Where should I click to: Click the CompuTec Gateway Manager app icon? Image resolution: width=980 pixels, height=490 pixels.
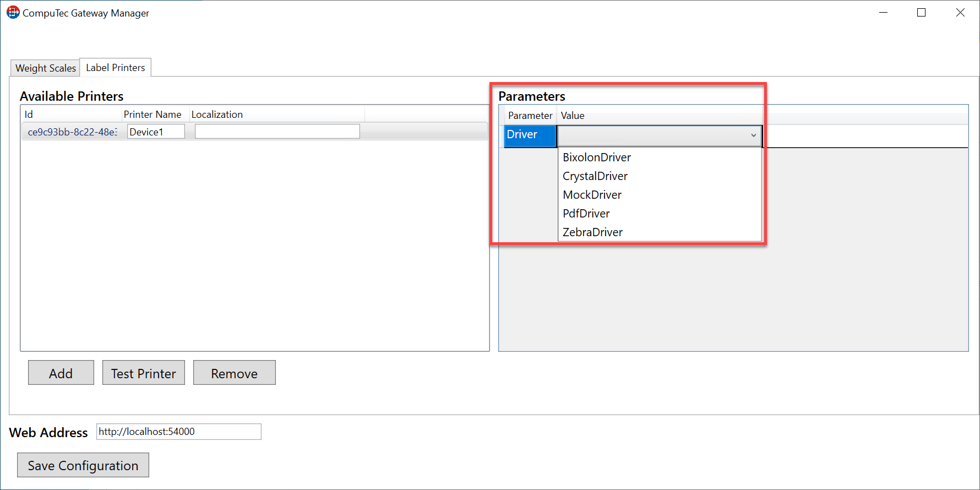pyautogui.click(x=13, y=13)
